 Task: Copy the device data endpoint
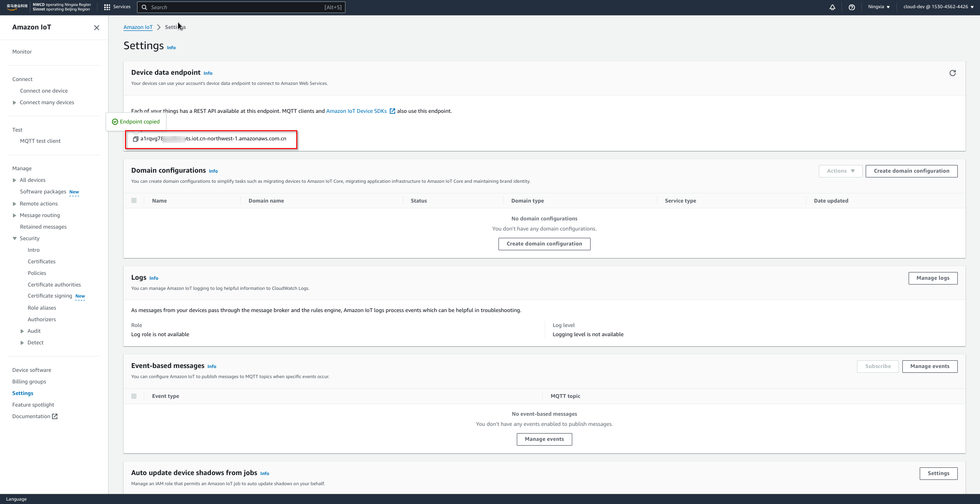pos(135,139)
